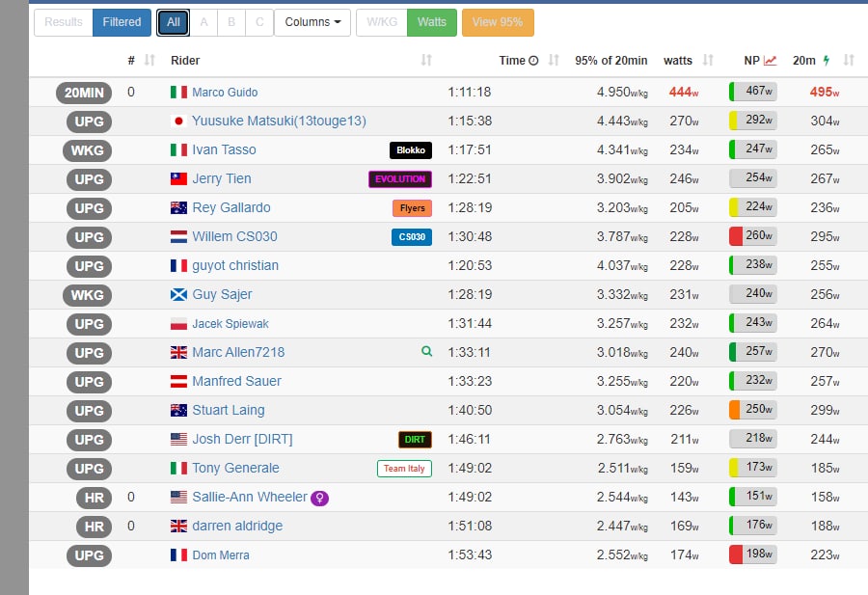
Task: Click the red 260w NP bar for Willem CS030
Action: click(x=753, y=236)
